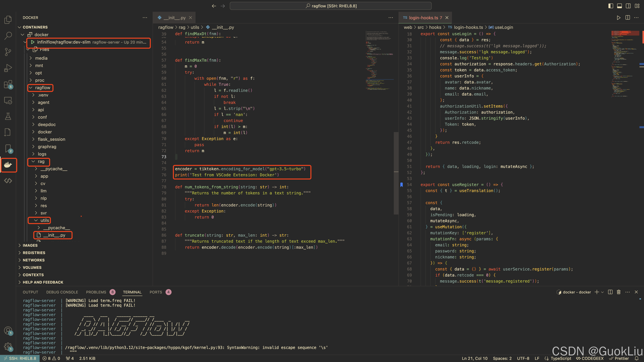Click the Run file play button
Screen dimensions: 644x362
coord(619,18)
